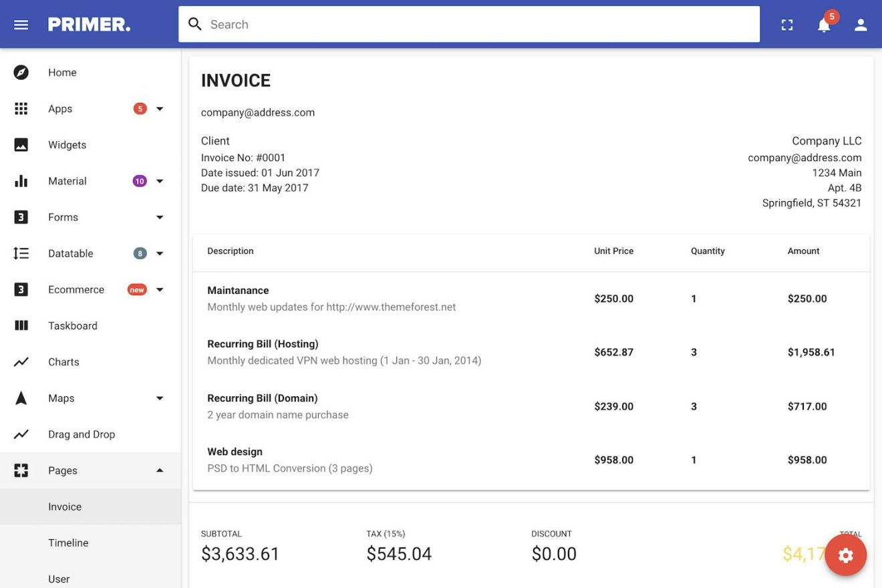882x588 pixels.
Task: Click the Material bar chart icon
Action: tap(21, 180)
